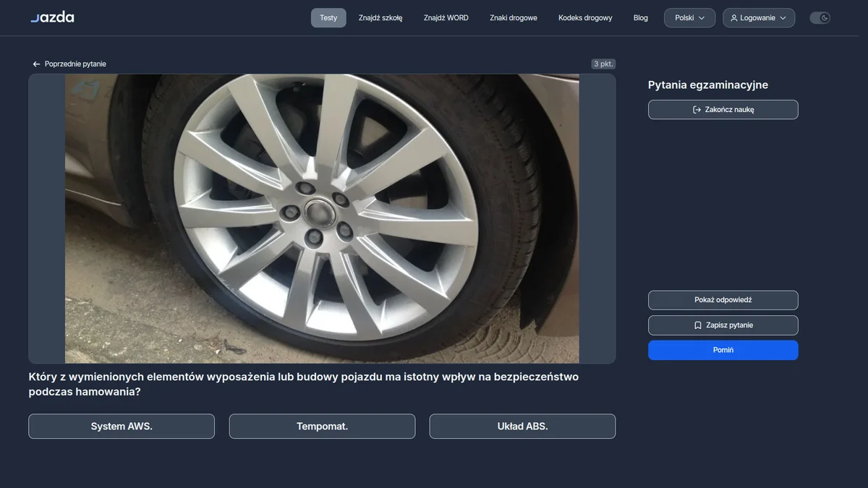
Task: Expand the Logowanie dropdown menu
Action: 759,18
